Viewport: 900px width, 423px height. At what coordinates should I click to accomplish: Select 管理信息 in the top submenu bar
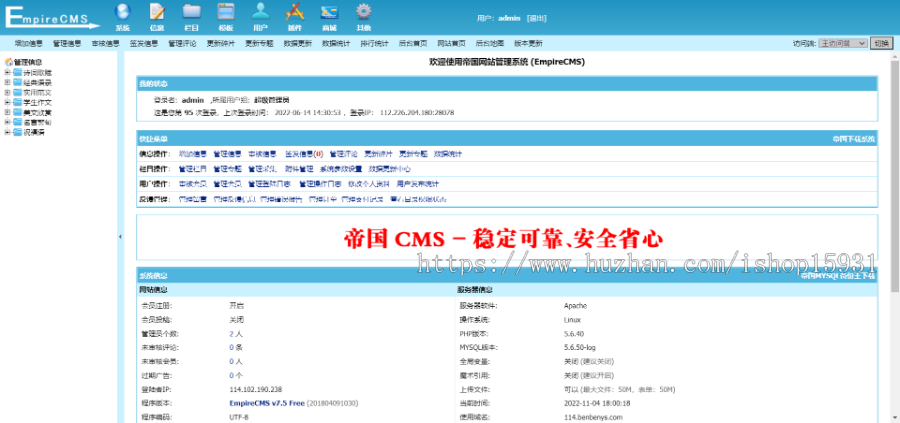pos(67,43)
